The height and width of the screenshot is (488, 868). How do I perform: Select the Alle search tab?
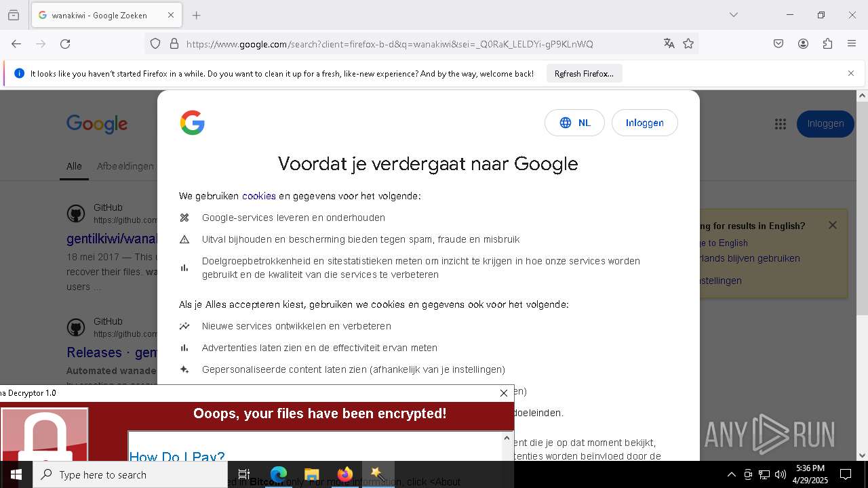point(74,166)
